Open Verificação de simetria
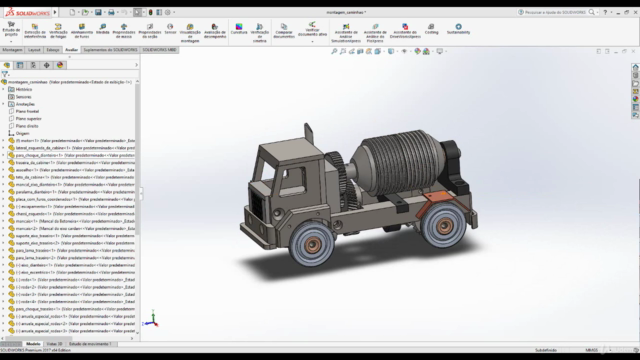 click(x=260, y=33)
